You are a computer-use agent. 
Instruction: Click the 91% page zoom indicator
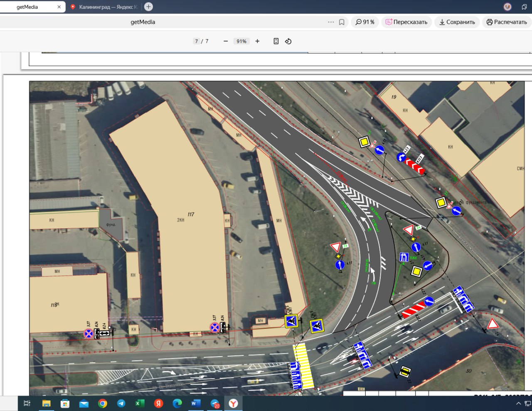click(x=365, y=22)
